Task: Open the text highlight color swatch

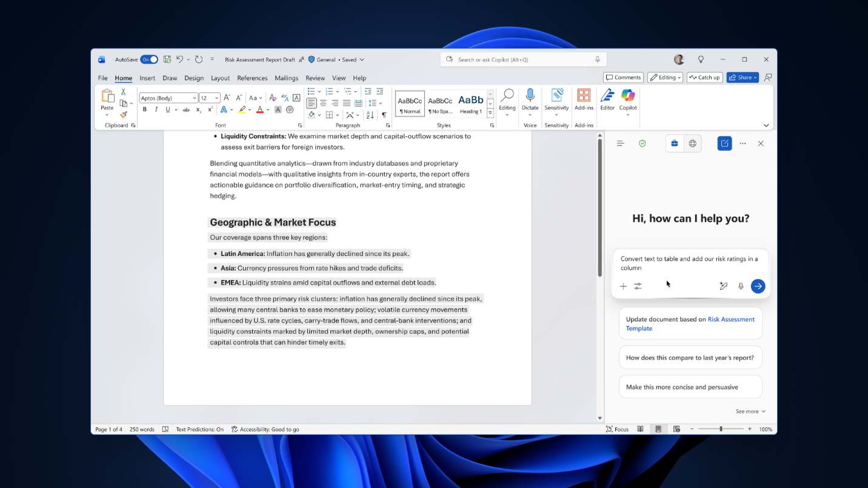Action: (242, 110)
